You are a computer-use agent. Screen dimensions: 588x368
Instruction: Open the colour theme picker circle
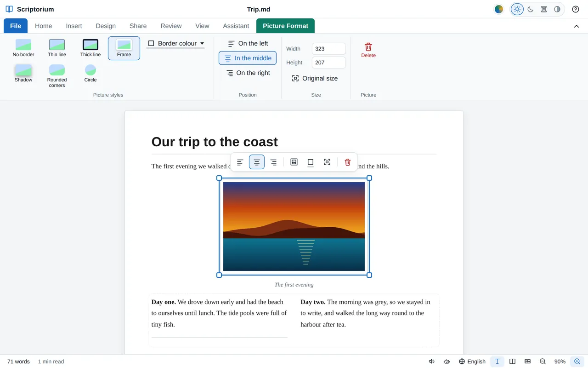(499, 9)
